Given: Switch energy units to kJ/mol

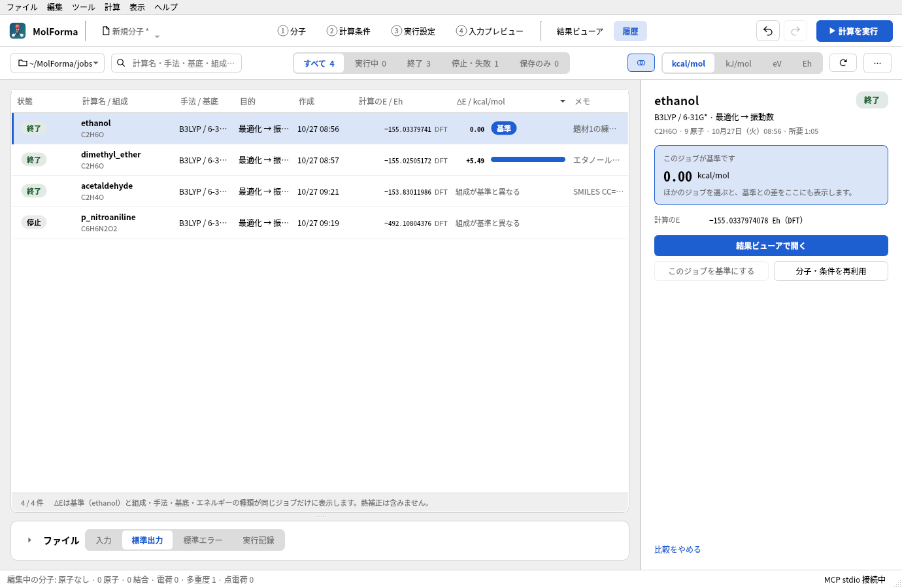Looking at the screenshot, I should 739,63.
